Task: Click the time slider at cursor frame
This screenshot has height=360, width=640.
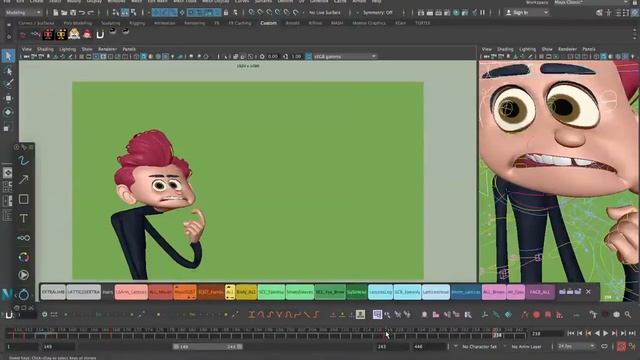Action: (387, 333)
